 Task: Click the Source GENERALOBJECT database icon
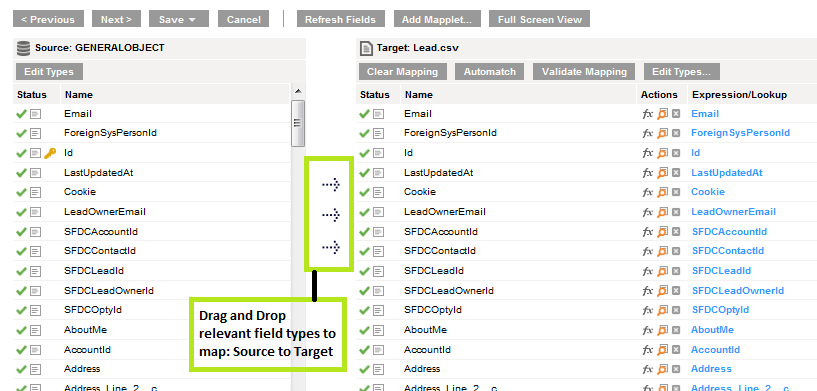[23, 48]
